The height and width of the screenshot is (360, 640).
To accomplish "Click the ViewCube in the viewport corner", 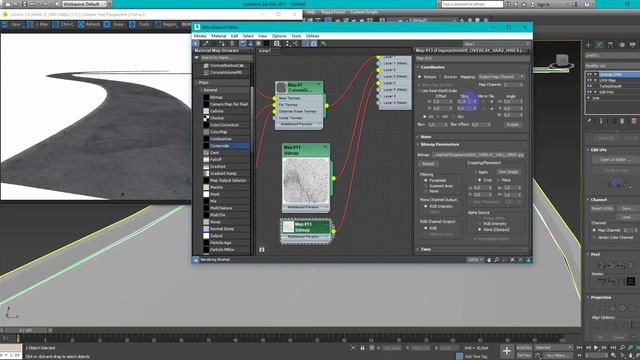I will point(562,61).
